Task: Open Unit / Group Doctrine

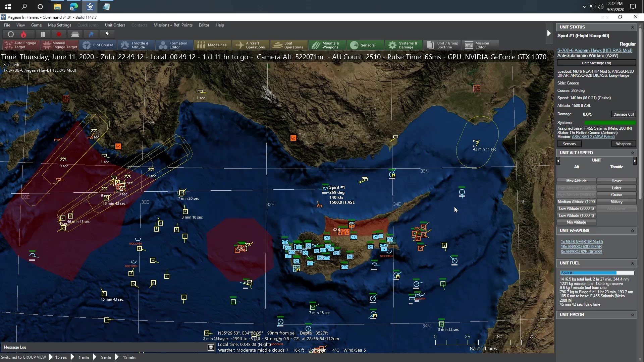Action: click(442, 45)
